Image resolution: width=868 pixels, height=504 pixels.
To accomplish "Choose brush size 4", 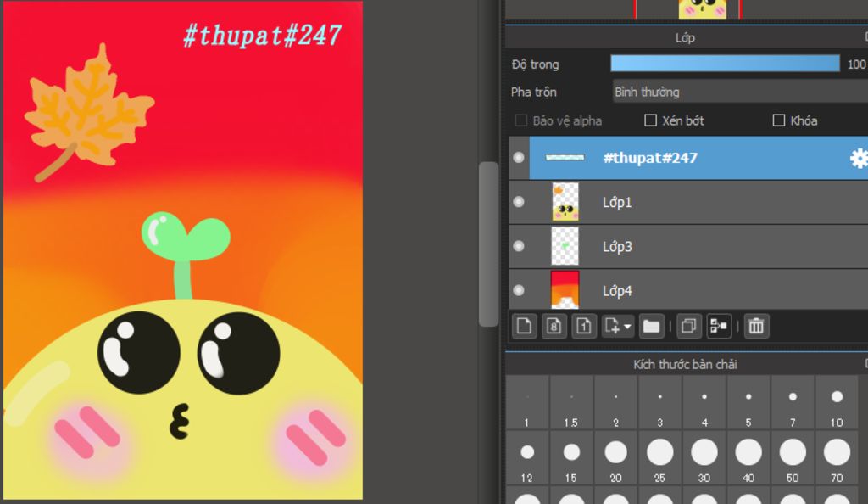I will pyautogui.click(x=704, y=403).
